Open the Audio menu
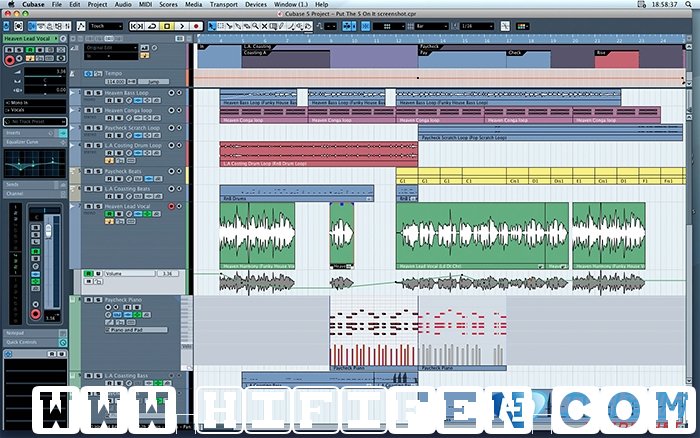The width and height of the screenshot is (700, 438). 123,4
